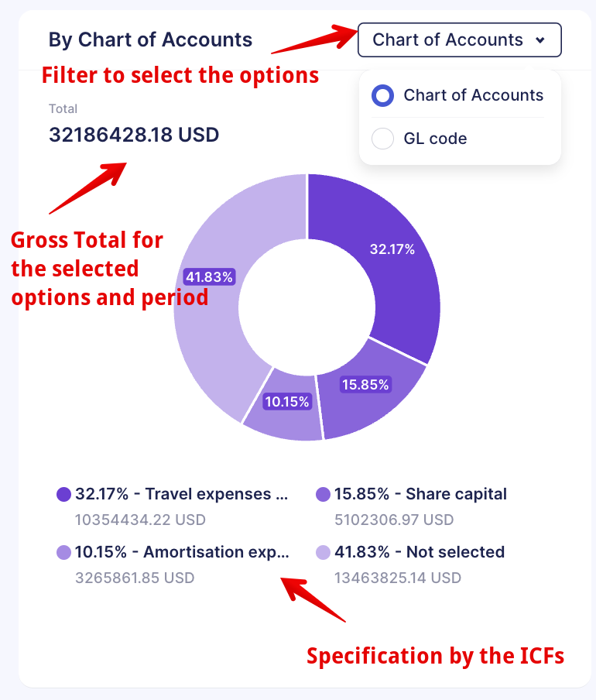596x700 pixels.
Task: Select the GL code radio button
Action: tap(382, 139)
